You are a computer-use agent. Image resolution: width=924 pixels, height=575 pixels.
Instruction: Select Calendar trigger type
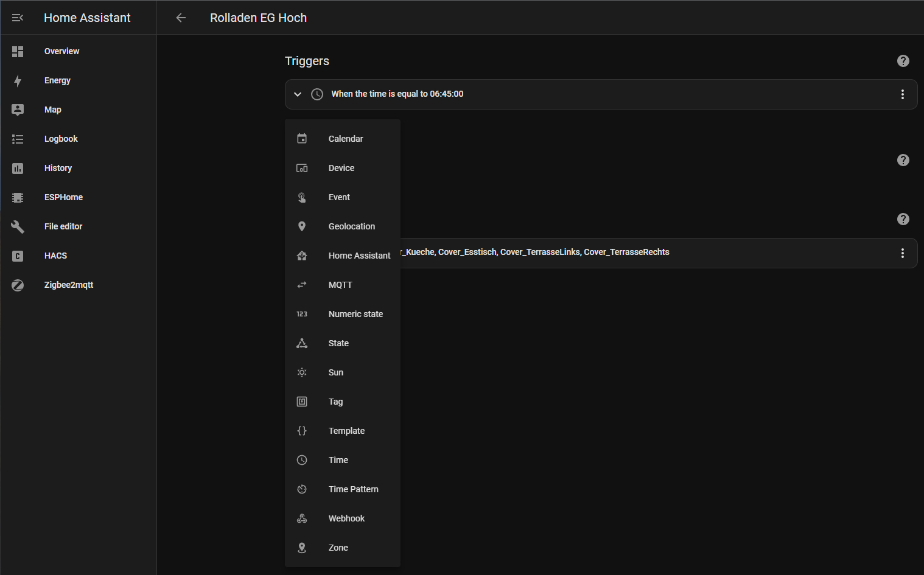pyautogui.click(x=345, y=139)
